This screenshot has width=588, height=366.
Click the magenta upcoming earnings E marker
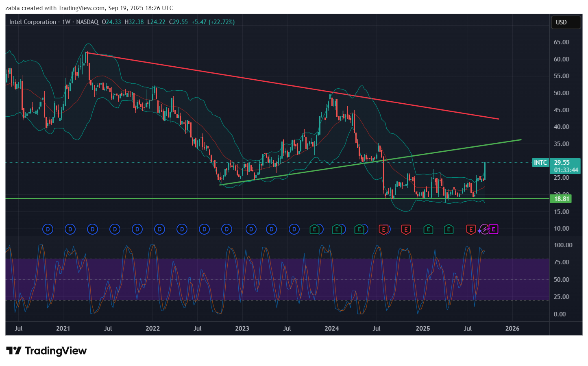[493, 229]
